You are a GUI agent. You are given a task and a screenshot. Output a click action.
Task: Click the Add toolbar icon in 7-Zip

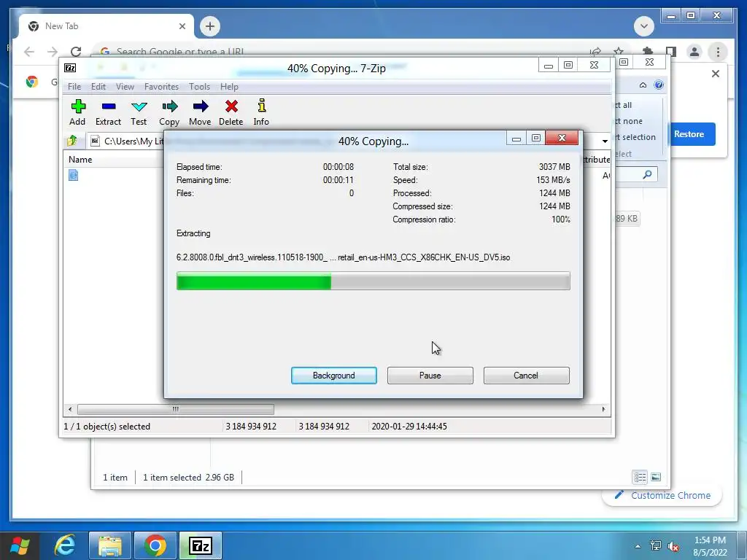click(x=77, y=112)
